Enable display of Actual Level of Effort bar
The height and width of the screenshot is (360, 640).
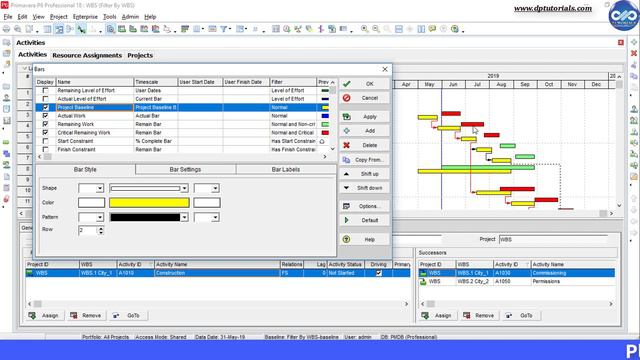(x=45, y=99)
